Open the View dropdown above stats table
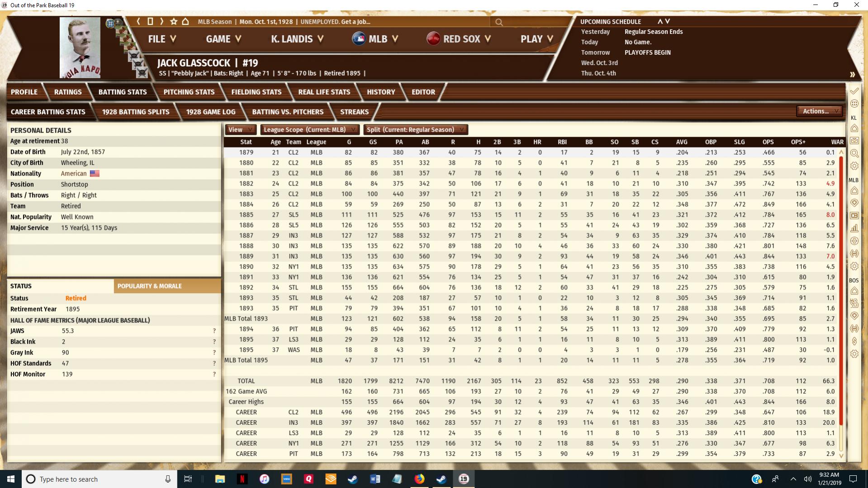The image size is (868, 488). click(x=240, y=130)
